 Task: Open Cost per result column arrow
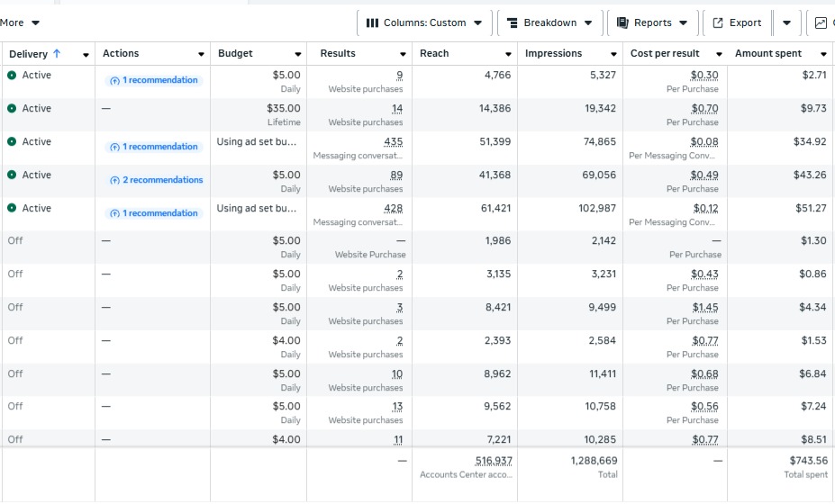[x=719, y=55]
